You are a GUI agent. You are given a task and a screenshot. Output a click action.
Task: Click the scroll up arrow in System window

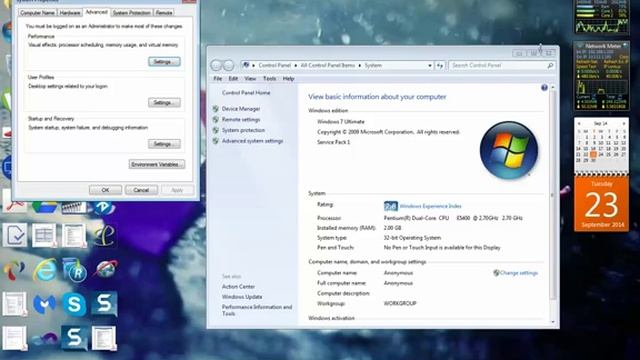(x=553, y=87)
